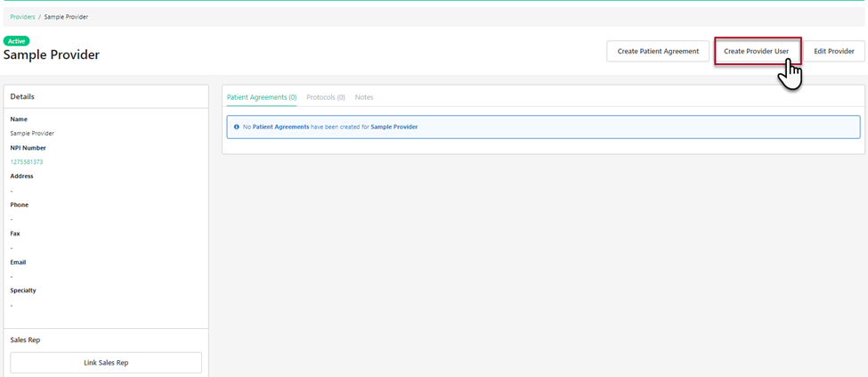Viewport: 868px width, 377px height.
Task: Click the No Patient Agreements alert message
Action: point(330,127)
